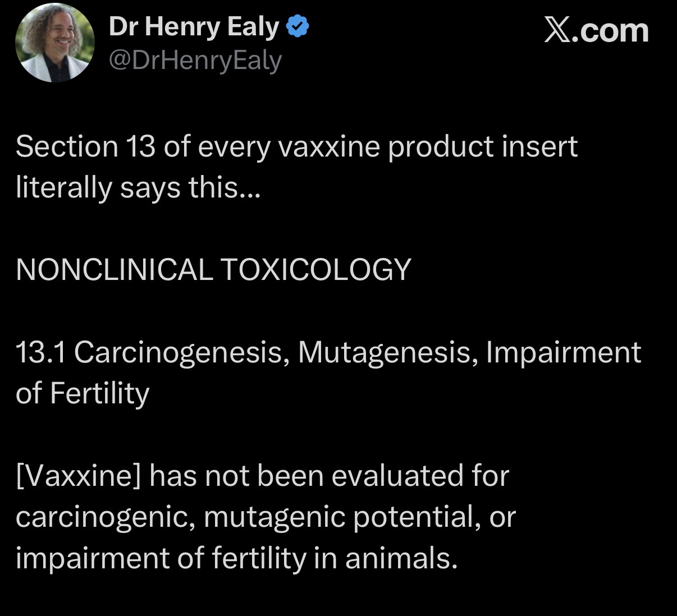Click the phrase "vaxxine product insert"
Image resolution: width=677 pixels, height=616 pixels.
[x=428, y=147]
